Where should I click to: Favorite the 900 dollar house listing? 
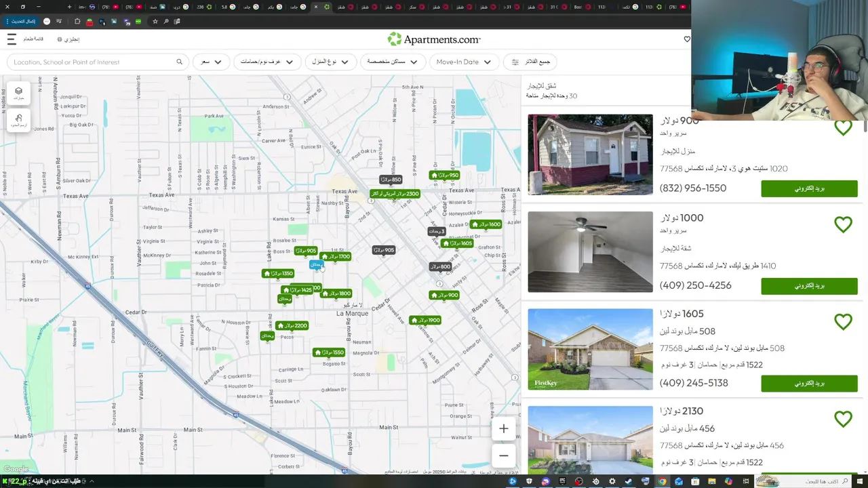pos(843,127)
